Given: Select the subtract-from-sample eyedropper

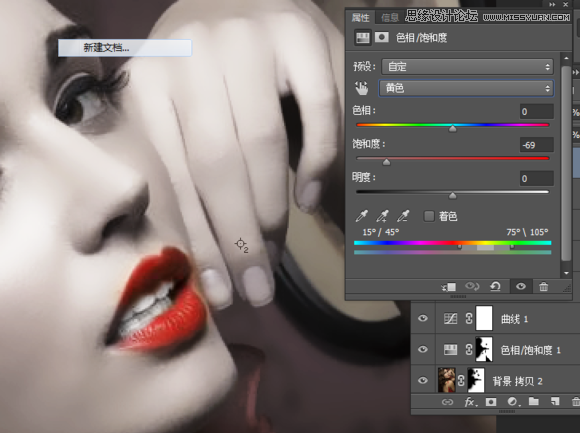Looking at the screenshot, I should click(403, 216).
